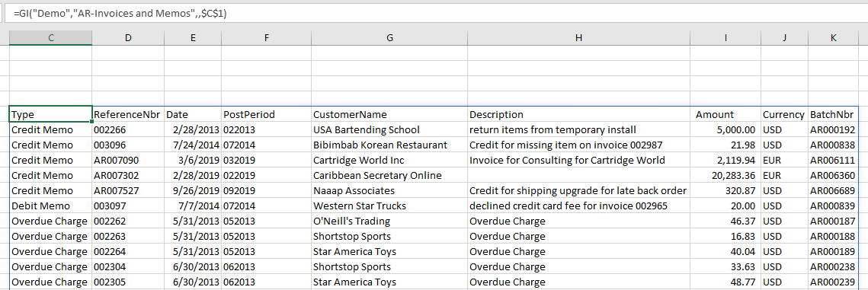
Task: Select cell with reference AR007302
Action: (129, 176)
